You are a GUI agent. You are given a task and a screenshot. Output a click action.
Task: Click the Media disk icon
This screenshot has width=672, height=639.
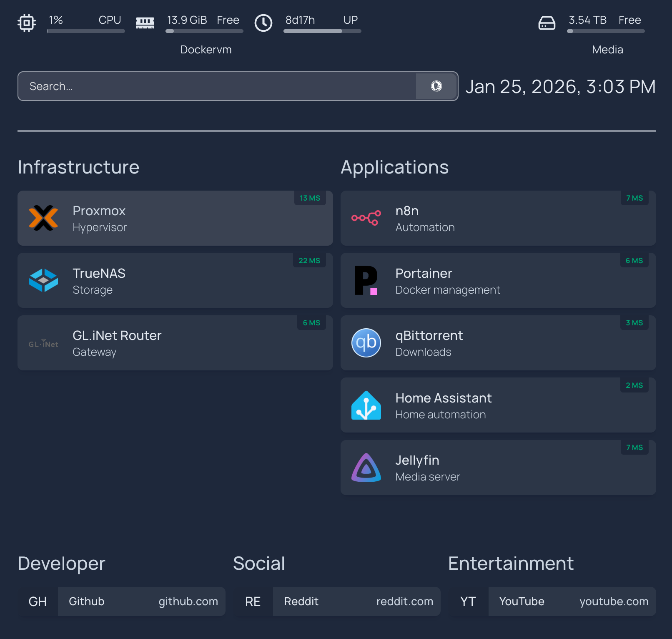pos(547,23)
